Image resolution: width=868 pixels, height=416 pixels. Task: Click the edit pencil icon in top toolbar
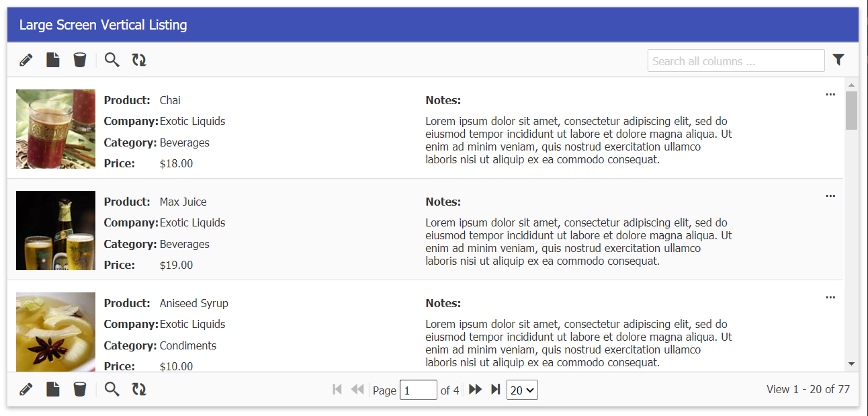point(26,60)
